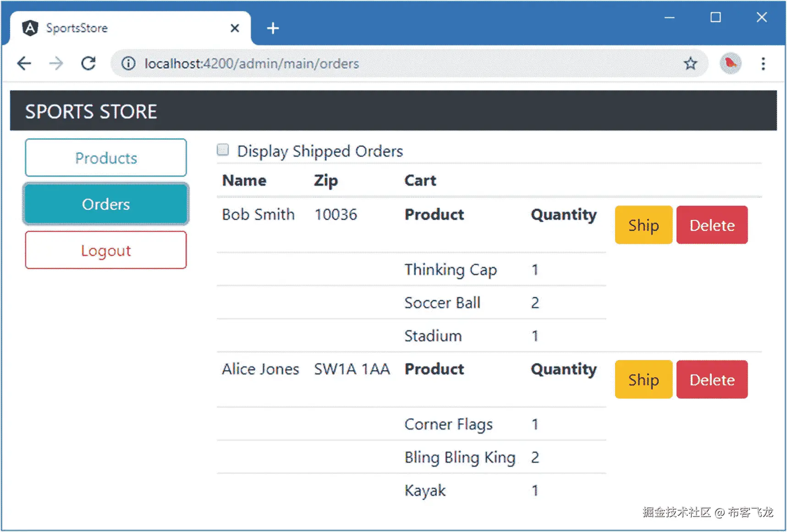Open a new browser tab

273,28
